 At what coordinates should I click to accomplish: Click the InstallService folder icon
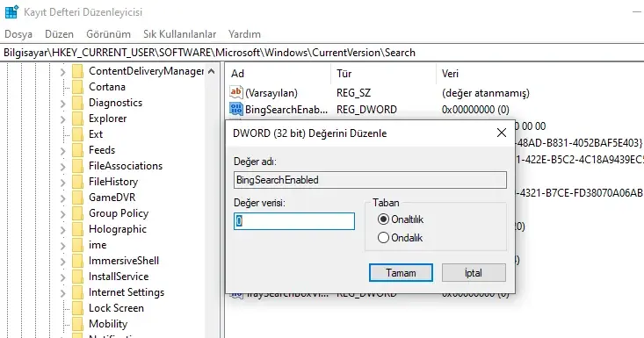click(77, 277)
